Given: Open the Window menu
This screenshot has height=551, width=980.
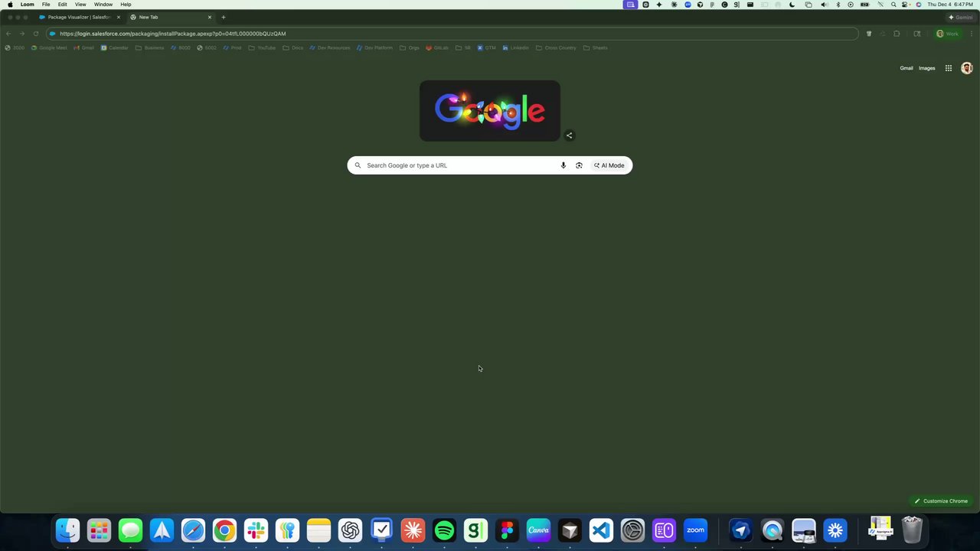Looking at the screenshot, I should point(103,5).
